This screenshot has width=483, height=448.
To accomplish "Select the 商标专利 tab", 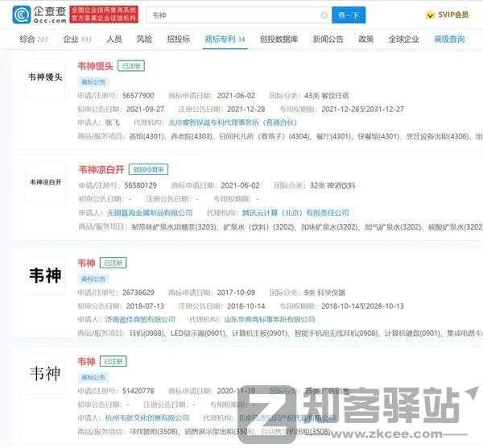I will coord(225,39).
